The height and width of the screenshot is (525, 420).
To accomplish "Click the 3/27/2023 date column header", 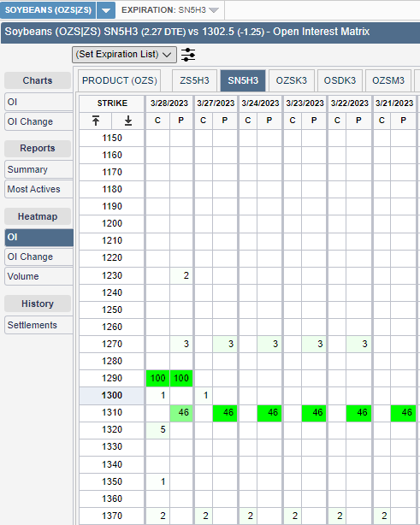I will point(216,103).
